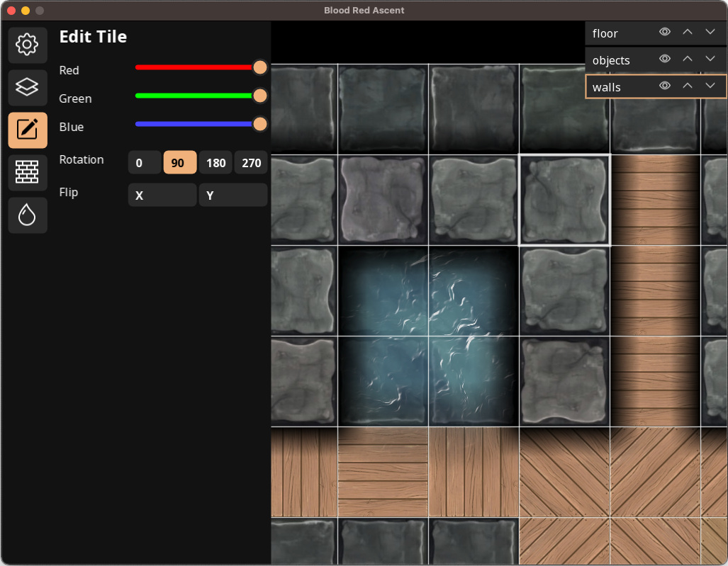728x566 pixels.
Task: Select the water droplet tool
Action: tap(28, 215)
